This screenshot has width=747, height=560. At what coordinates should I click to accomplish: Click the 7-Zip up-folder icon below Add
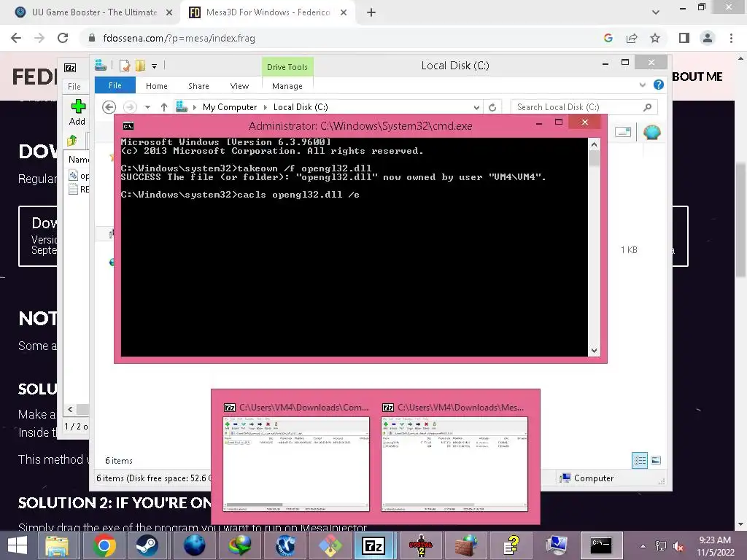tap(72, 141)
